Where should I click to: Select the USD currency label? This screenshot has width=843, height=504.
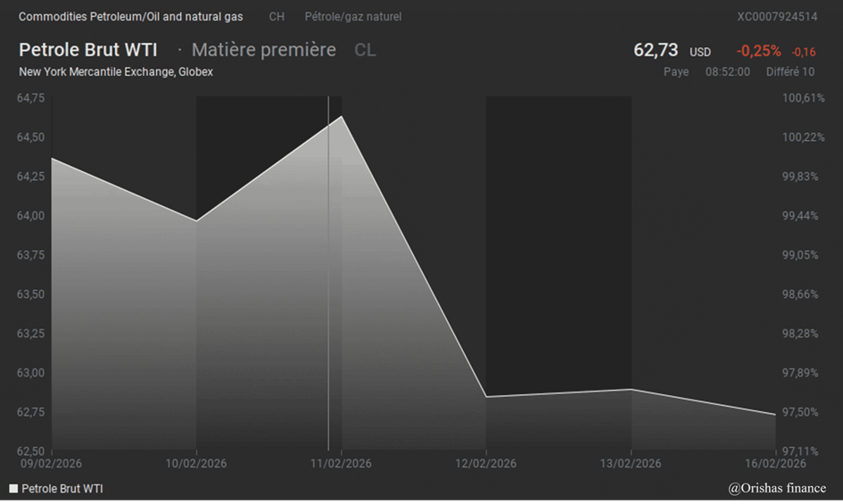click(700, 53)
